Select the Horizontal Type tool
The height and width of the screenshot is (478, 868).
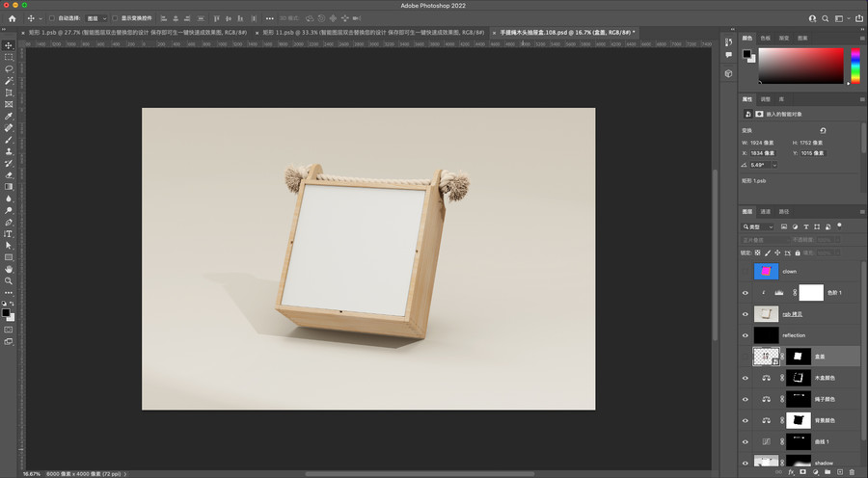[x=9, y=234]
